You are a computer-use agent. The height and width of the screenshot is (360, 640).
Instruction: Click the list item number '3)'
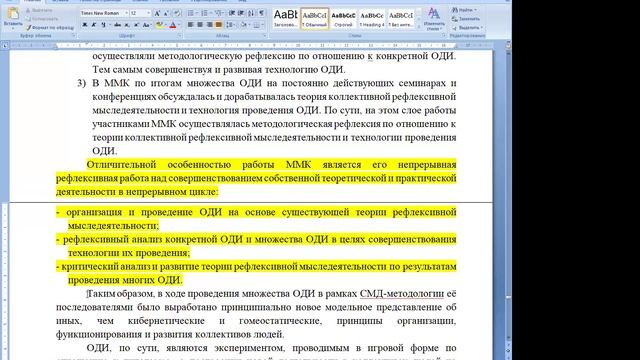[82, 83]
